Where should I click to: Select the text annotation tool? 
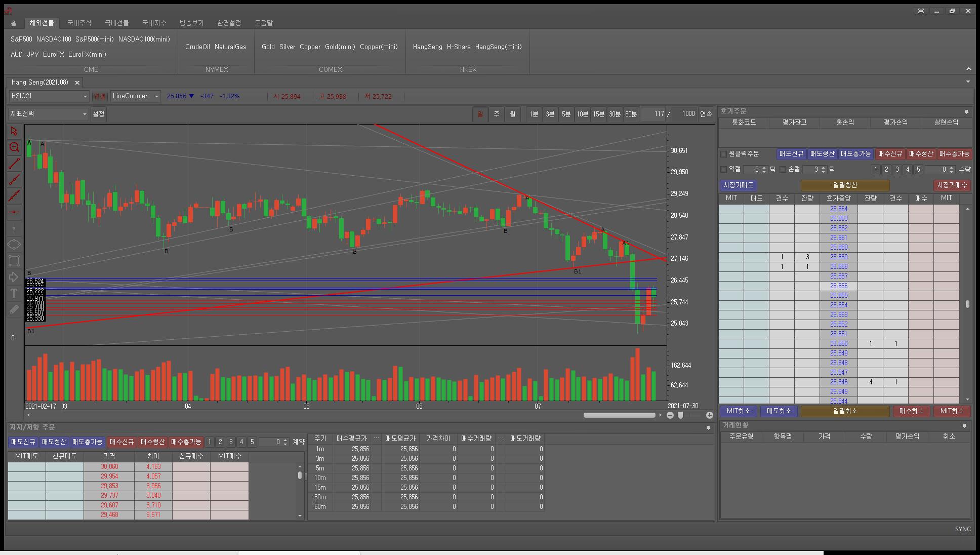[x=14, y=293]
